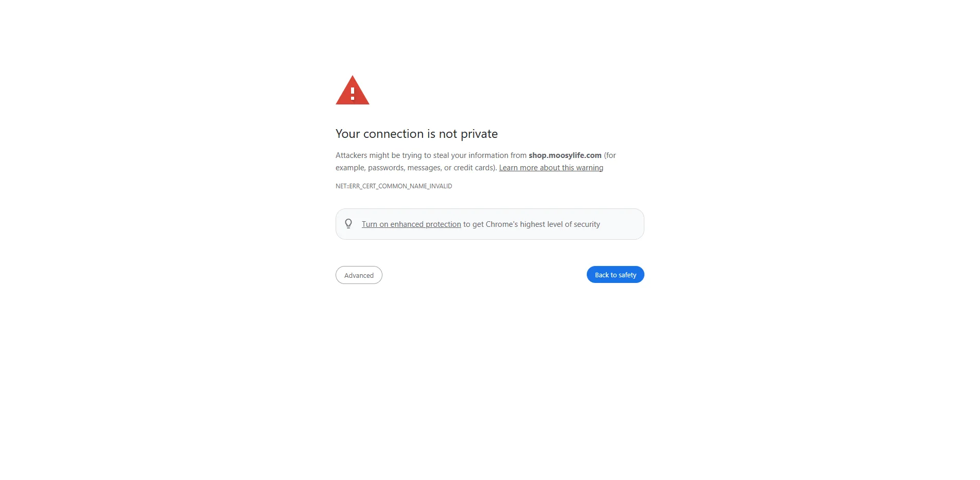This screenshot has height=480, width=980.
Task: Click the word 'Chrome's' in the security tip
Action: pyautogui.click(x=502, y=224)
